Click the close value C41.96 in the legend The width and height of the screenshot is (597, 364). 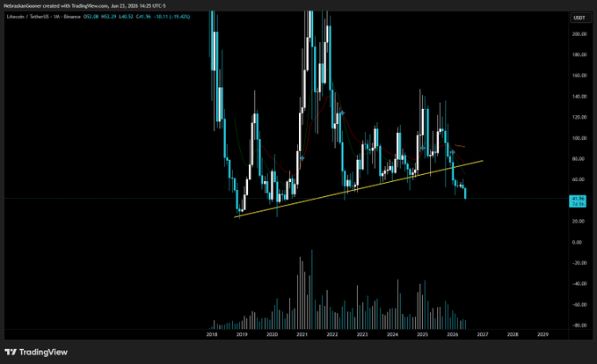[143, 17]
